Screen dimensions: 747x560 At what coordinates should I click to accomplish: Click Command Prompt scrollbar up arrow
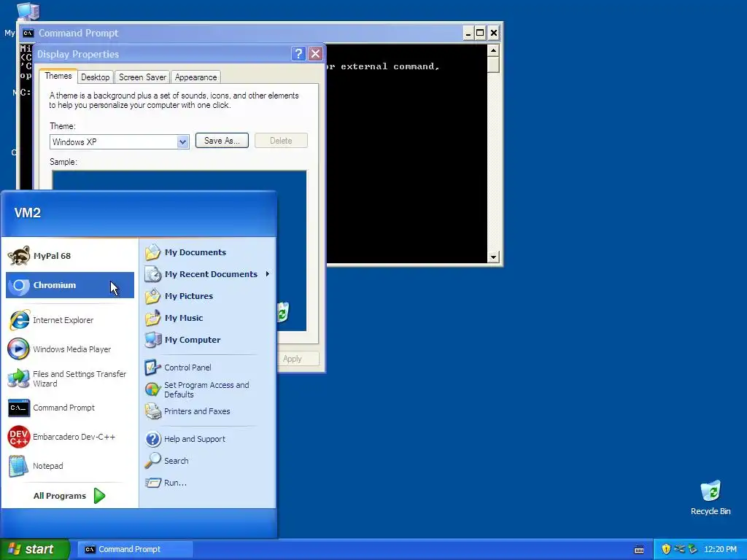pyautogui.click(x=493, y=50)
